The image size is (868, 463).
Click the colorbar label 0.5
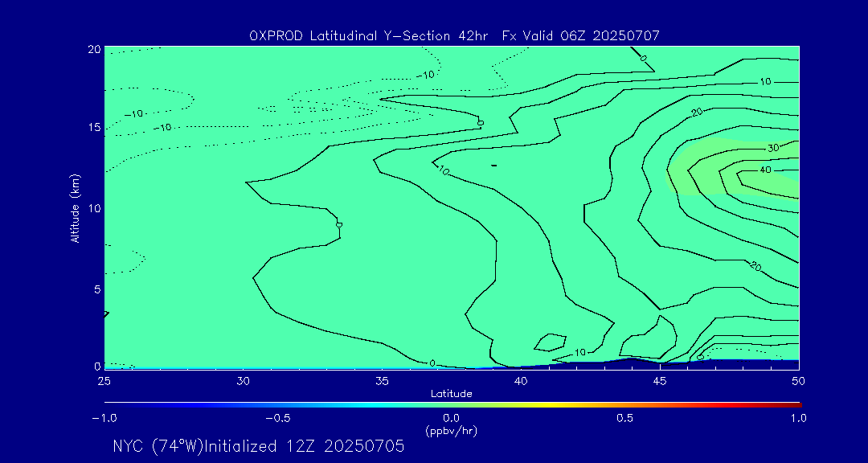point(624,418)
